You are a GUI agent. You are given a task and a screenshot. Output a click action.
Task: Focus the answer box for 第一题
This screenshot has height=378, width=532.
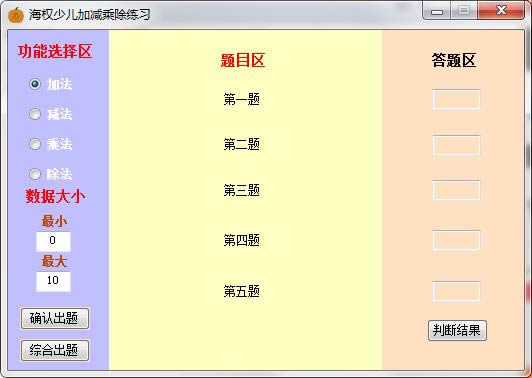pos(456,99)
